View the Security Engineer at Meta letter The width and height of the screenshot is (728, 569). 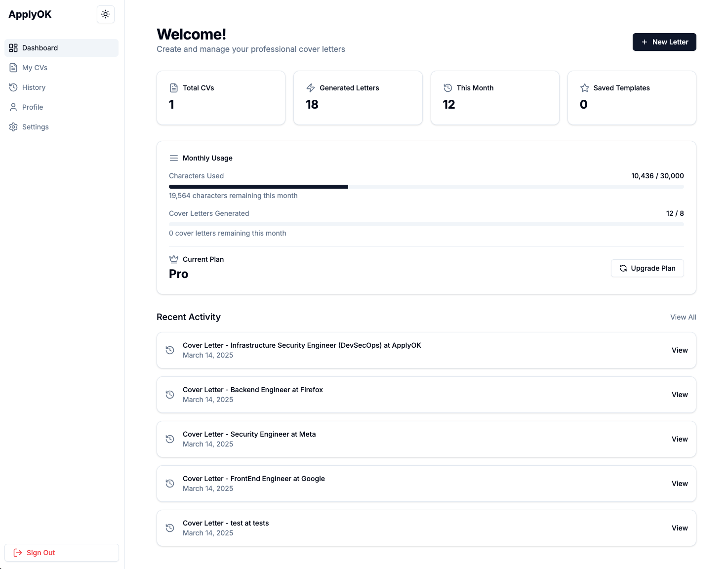tap(680, 439)
